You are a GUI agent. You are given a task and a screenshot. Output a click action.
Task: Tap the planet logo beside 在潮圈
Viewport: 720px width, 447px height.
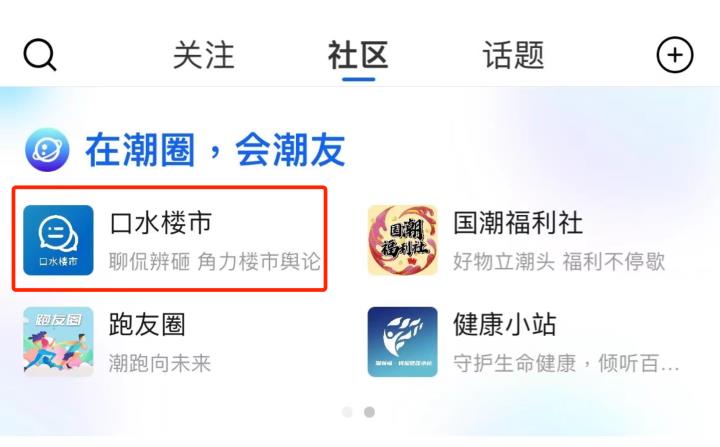click(x=47, y=150)
